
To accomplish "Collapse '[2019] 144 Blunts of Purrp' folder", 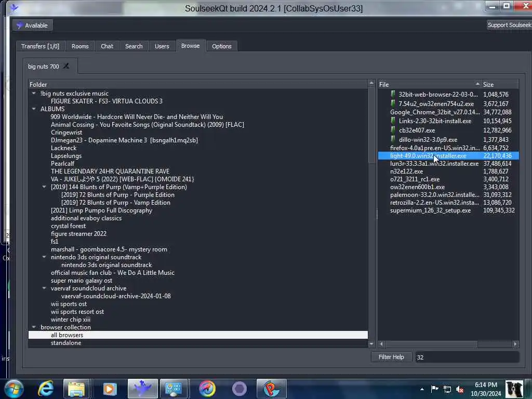I will 44,187.
